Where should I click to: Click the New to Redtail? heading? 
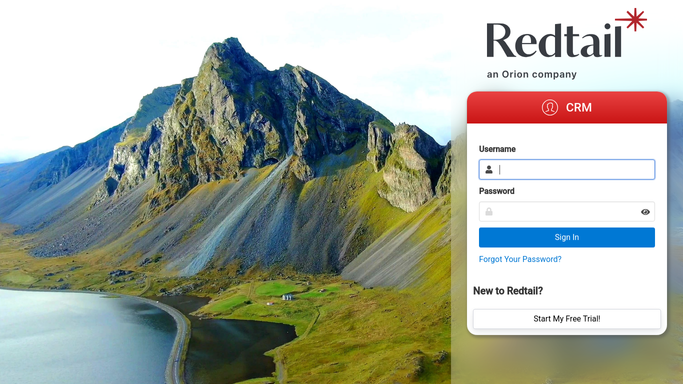(x=508, y=291)
